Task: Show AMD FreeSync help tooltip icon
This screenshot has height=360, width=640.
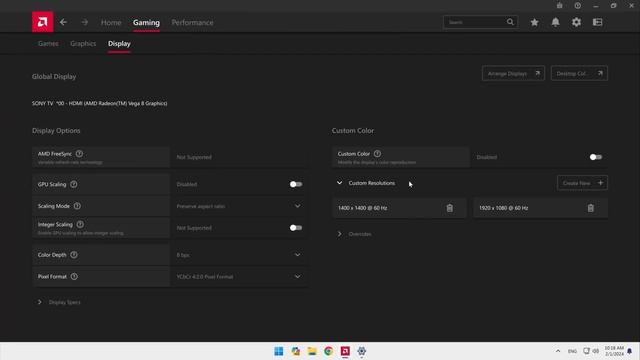Action: (x=79, y=154)
